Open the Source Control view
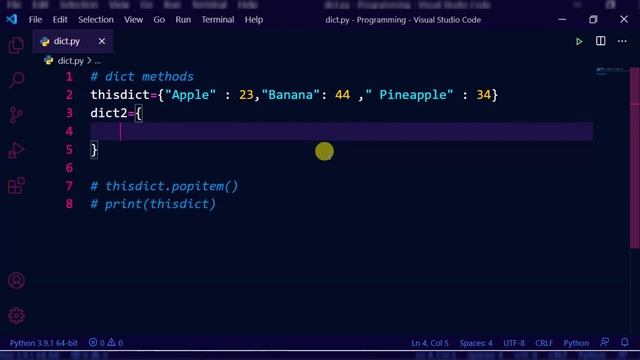Viewport: 640px width, 360px height. click(16, 115)
